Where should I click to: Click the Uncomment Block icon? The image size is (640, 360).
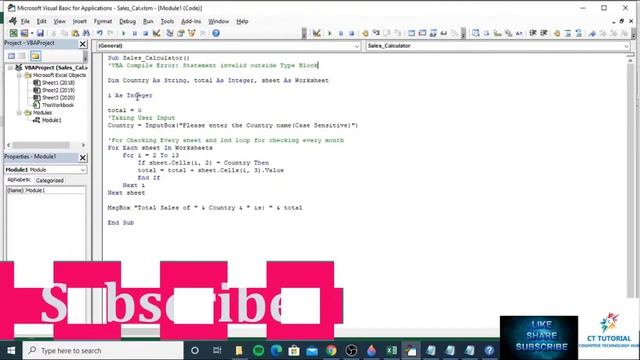pyautogui.click(x=579, y=33)
